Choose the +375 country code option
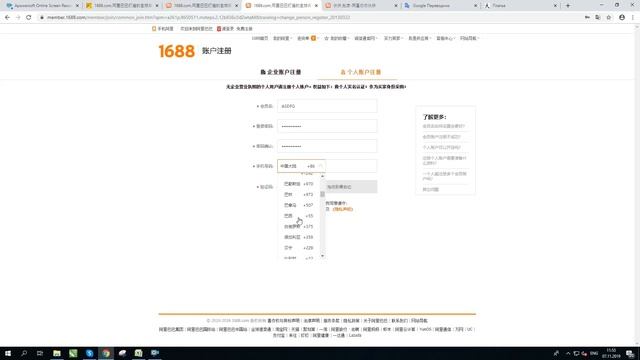Viewport: 640px width, 360px height. [299, 227]
